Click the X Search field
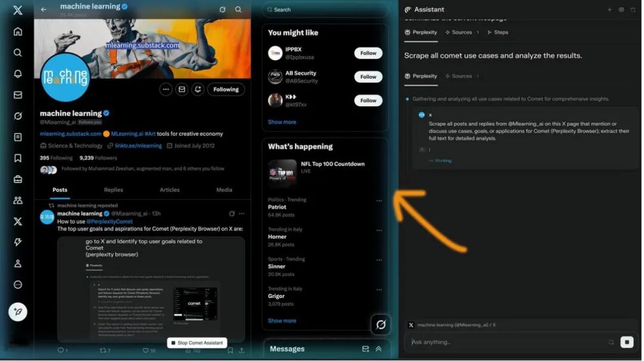Image resolution: width=644 pixels, height=361 pixels. [325, 10]
